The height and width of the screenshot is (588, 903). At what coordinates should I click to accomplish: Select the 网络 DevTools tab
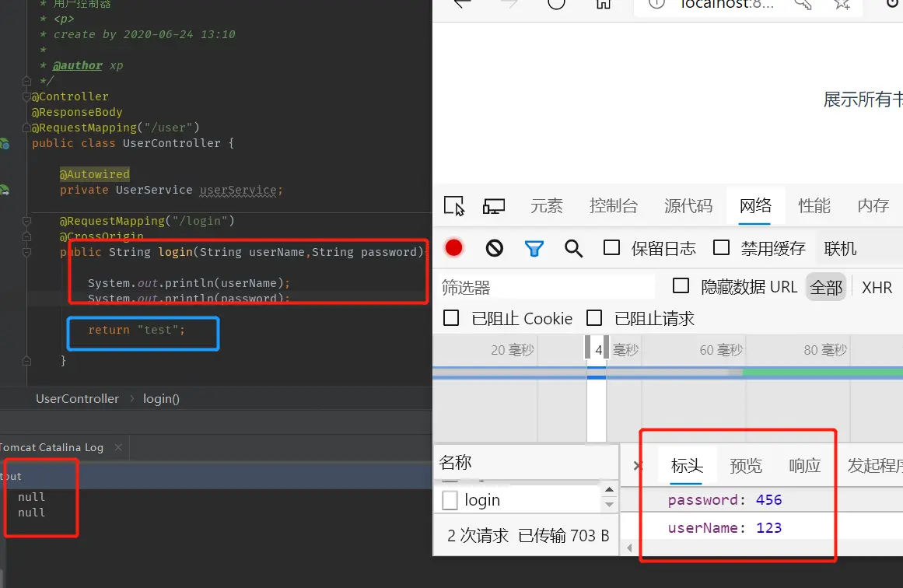(755, 205)
